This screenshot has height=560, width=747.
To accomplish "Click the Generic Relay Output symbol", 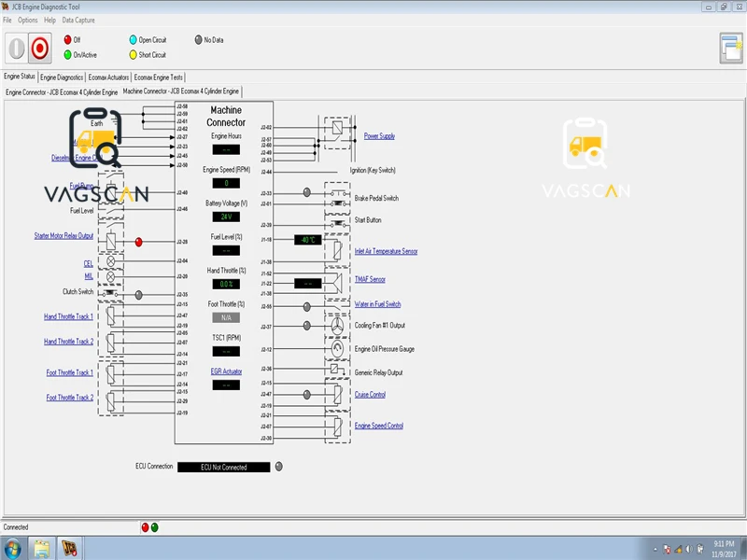I will [337, 369].
